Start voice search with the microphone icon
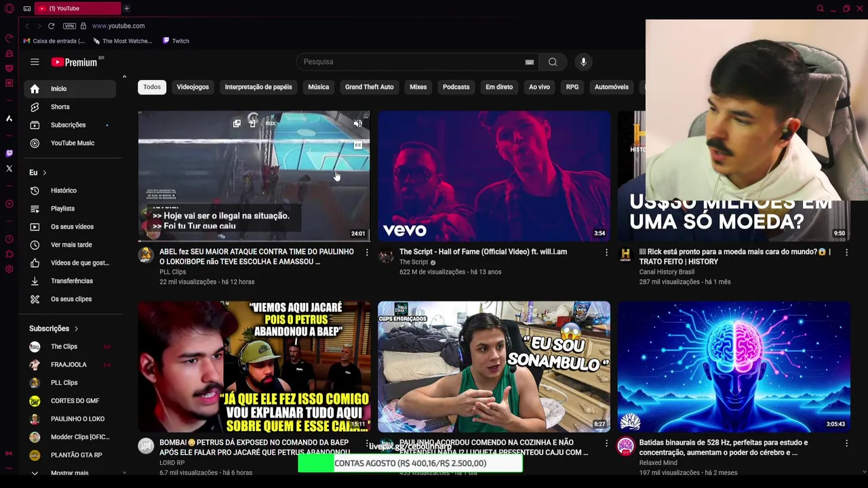The image size is (868, 488). point(583,62)
